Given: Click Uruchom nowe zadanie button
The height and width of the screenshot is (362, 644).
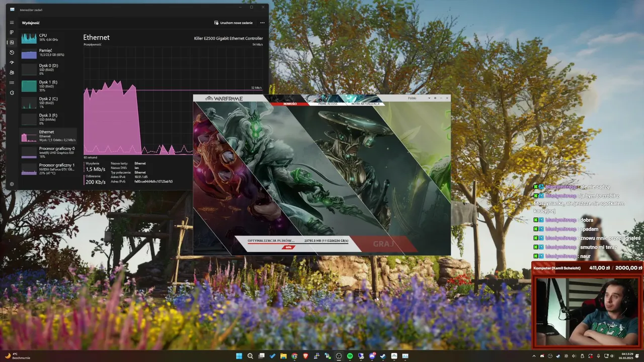Looking at the screenshot, I should coord(233,23).
